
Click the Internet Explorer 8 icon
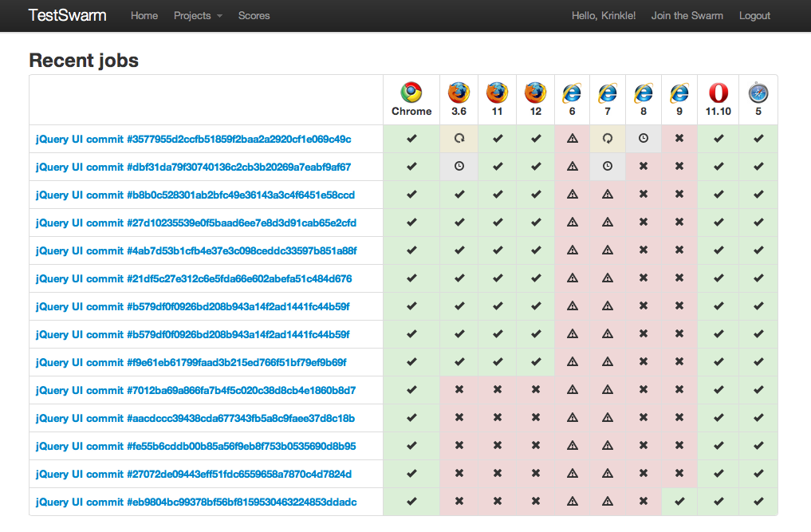pos(644,93)
